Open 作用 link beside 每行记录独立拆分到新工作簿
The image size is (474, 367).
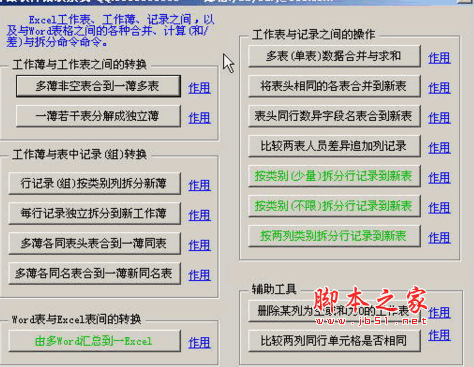click(199, 215)
